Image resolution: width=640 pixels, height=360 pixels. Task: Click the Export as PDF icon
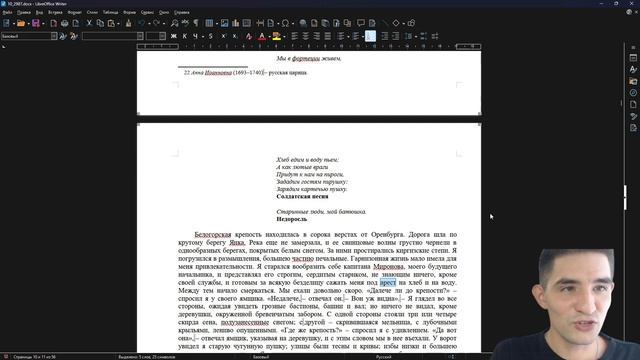(x=53, y=23)
